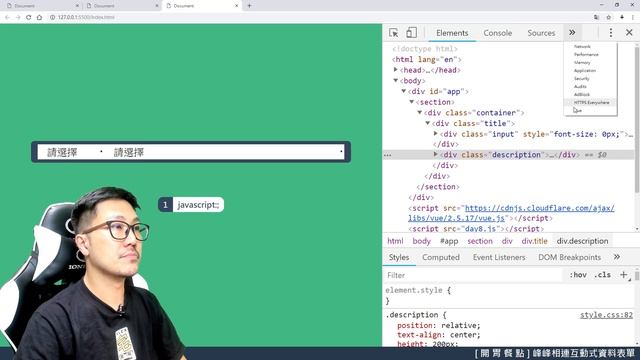This screenshot has width=640, height=360.
Task: Choose Vue from the overflow menu
Action: pos(577,110)
